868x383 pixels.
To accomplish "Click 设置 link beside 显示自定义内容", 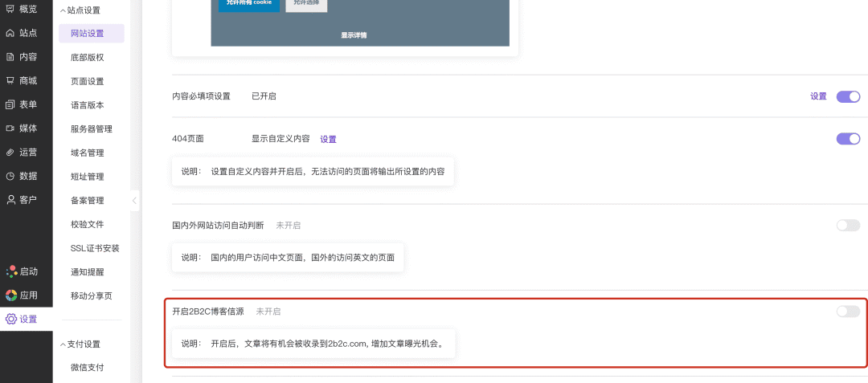I will click(328, 139).
